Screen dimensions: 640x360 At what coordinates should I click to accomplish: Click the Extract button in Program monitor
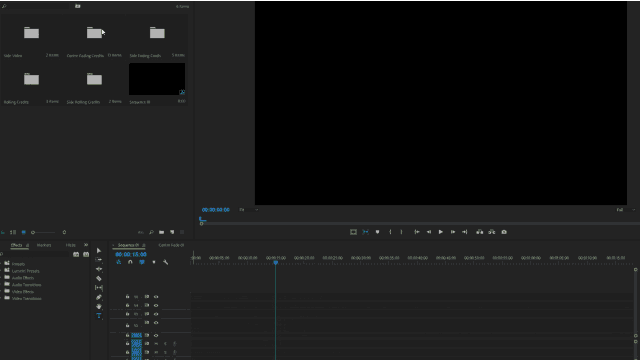point(492,232)
